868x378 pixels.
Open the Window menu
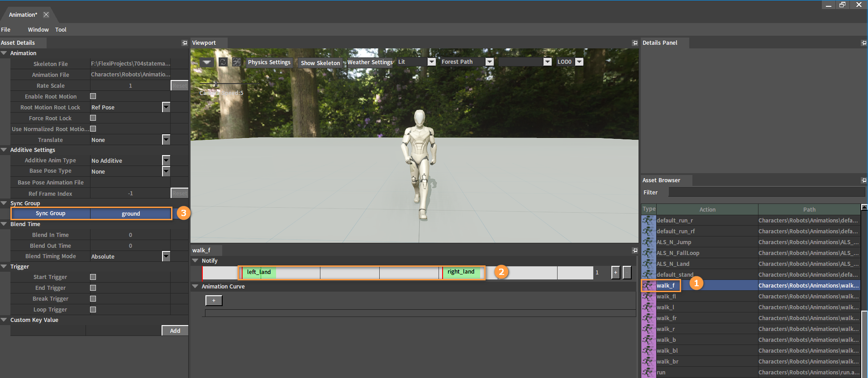click(38, 30)
